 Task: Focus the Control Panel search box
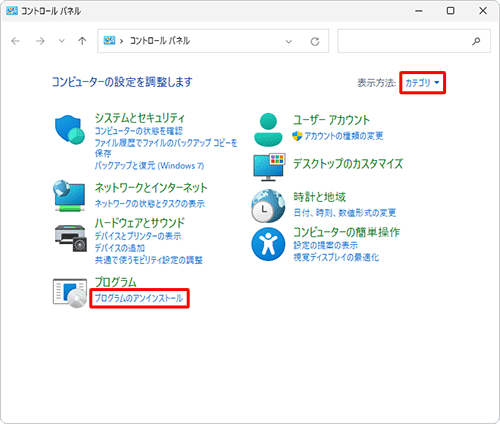(x=414, y=41)
